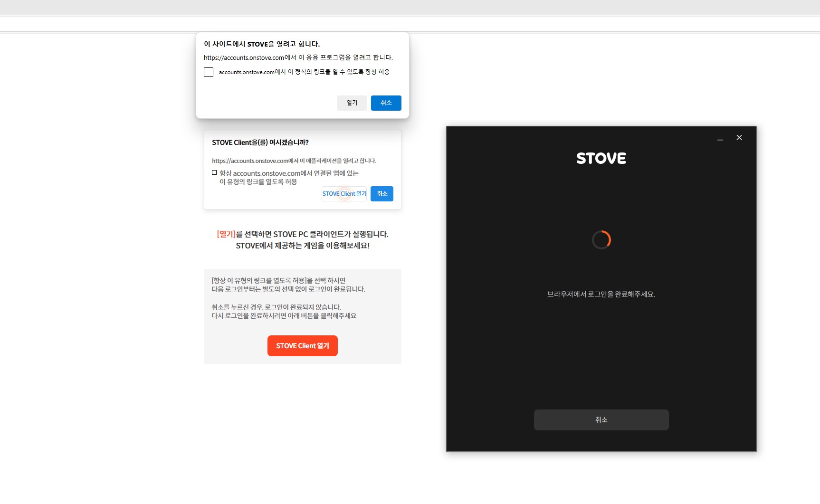
Task: Click the text 취소를 누르신 경우, 로그인이 완료되지 않습니다.
Action: coord(276,307)
